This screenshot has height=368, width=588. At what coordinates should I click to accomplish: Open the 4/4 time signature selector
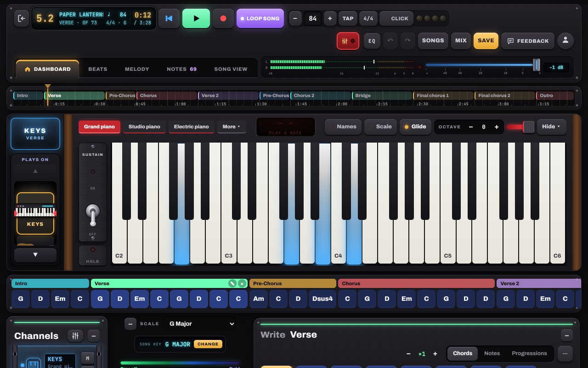pyautogui.click(x=368, y=18)
